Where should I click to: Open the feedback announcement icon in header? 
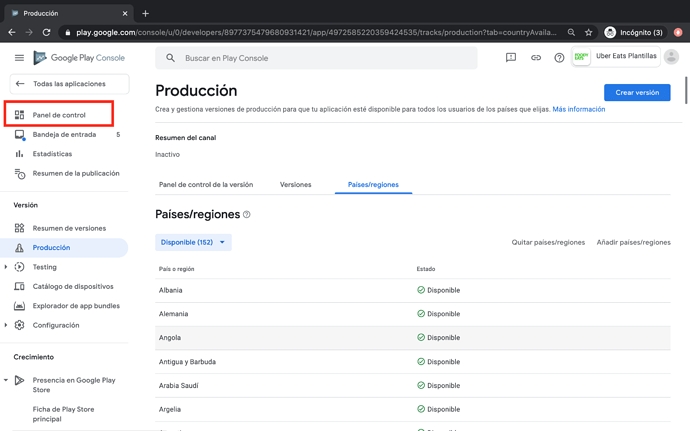coord(510,58)
